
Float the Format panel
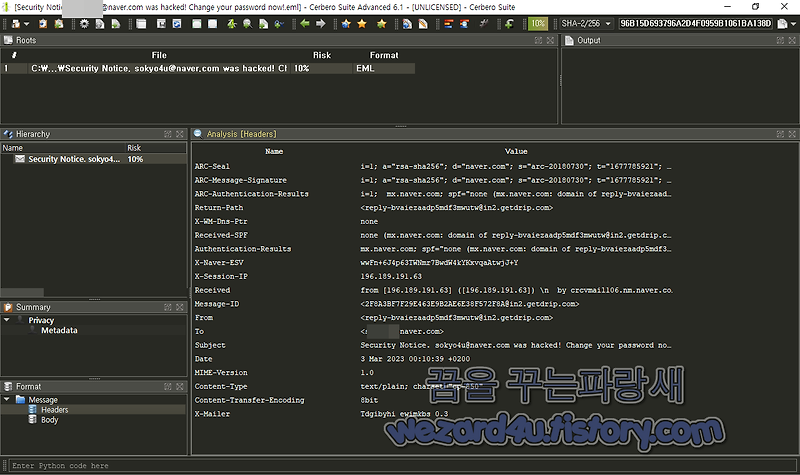click(x=168, y=387)
